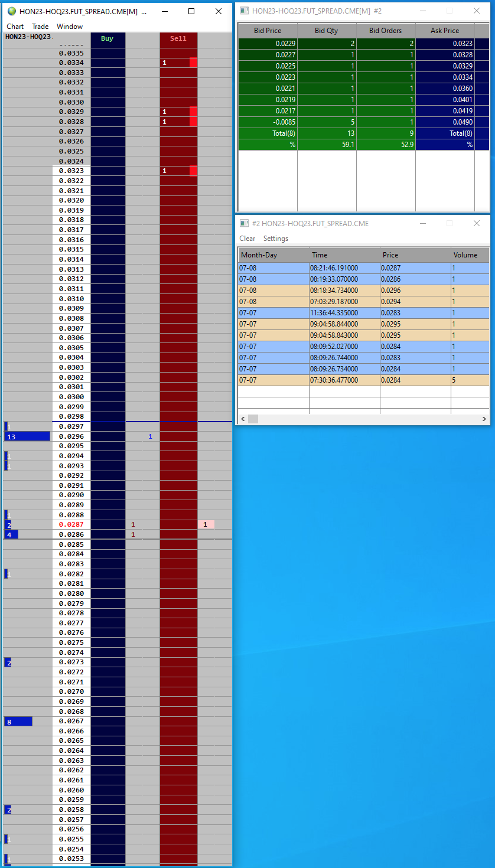Open Settings in the trades window

[x=276, y=239]
